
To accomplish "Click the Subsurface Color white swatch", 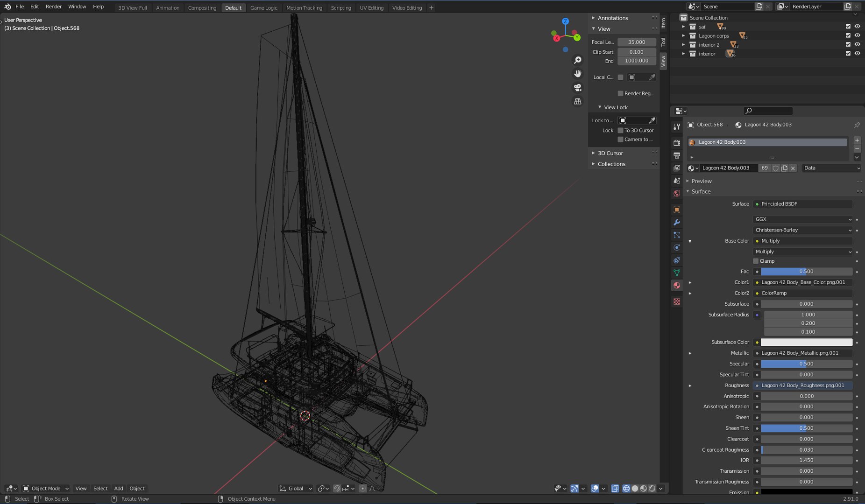I will click(807, 343).
